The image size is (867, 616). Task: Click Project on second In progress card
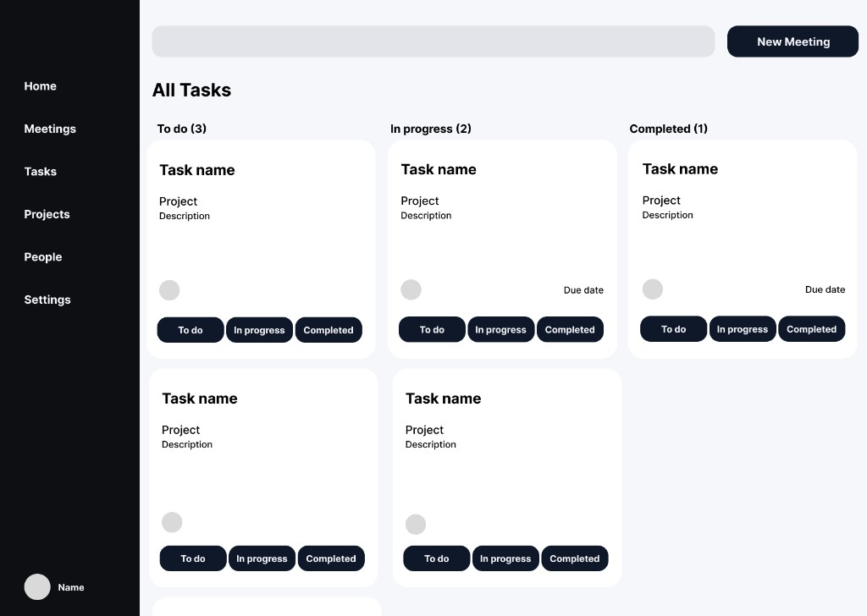click(x=424, y=431)
